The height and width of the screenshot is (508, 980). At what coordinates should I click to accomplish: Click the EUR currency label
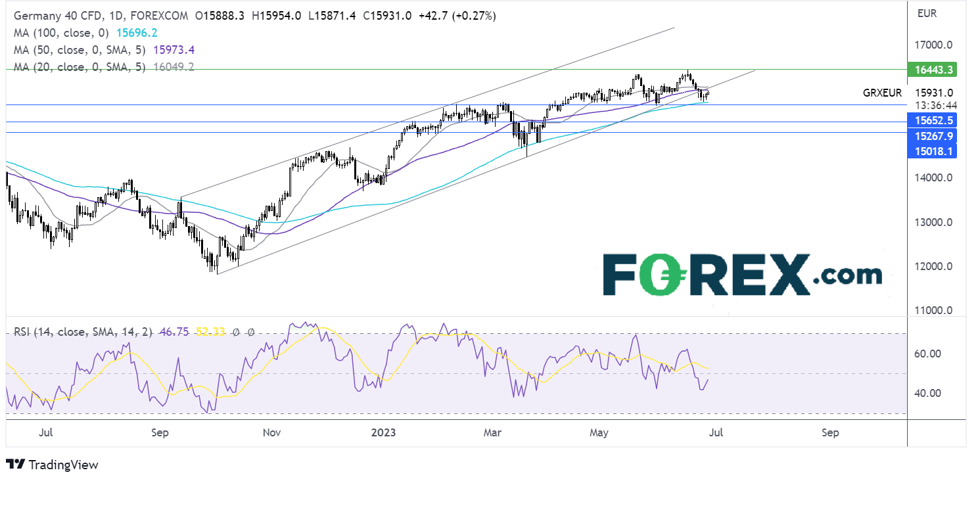927,13
